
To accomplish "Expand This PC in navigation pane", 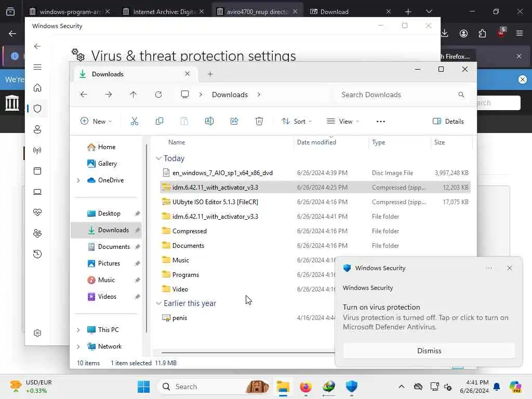I will coord(78,330).
